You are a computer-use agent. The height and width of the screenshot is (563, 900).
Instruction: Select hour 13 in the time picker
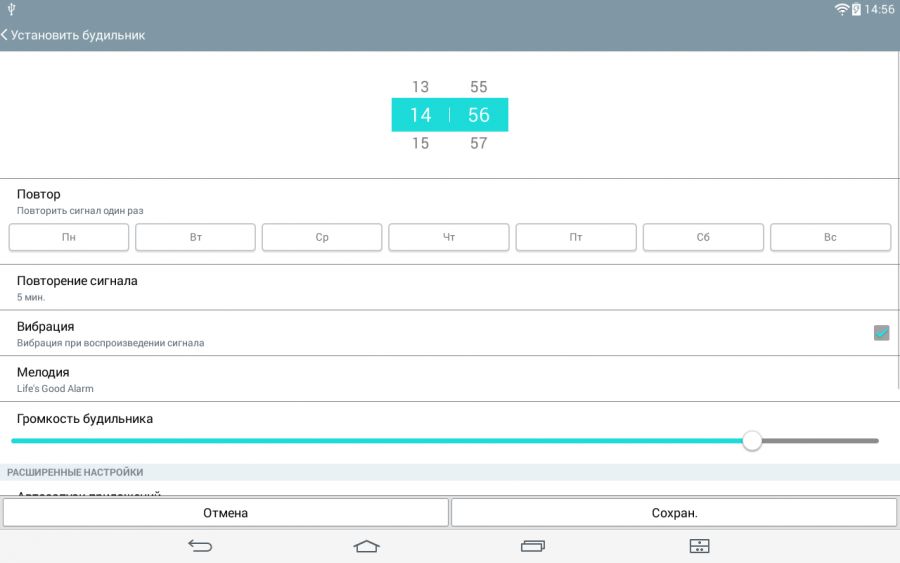pos(420,87)
